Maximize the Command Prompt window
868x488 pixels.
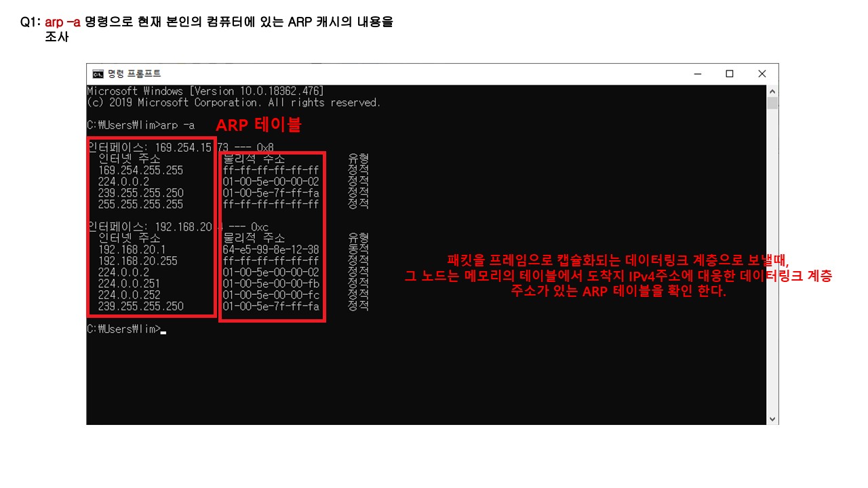[730, 74]
